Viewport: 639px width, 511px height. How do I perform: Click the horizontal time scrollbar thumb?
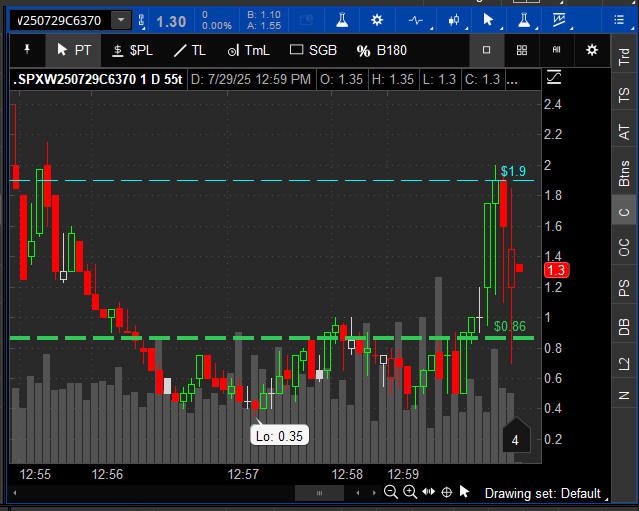point(320,493)
